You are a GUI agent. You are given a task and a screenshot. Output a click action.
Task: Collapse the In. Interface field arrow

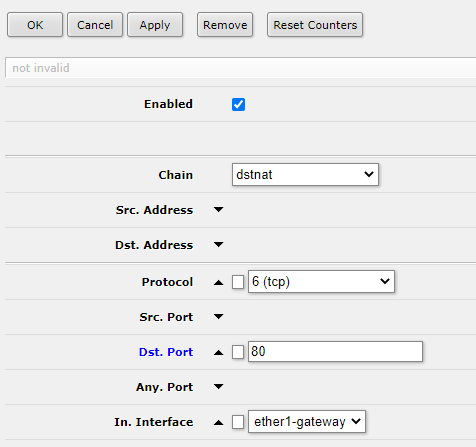pos(218,422)
